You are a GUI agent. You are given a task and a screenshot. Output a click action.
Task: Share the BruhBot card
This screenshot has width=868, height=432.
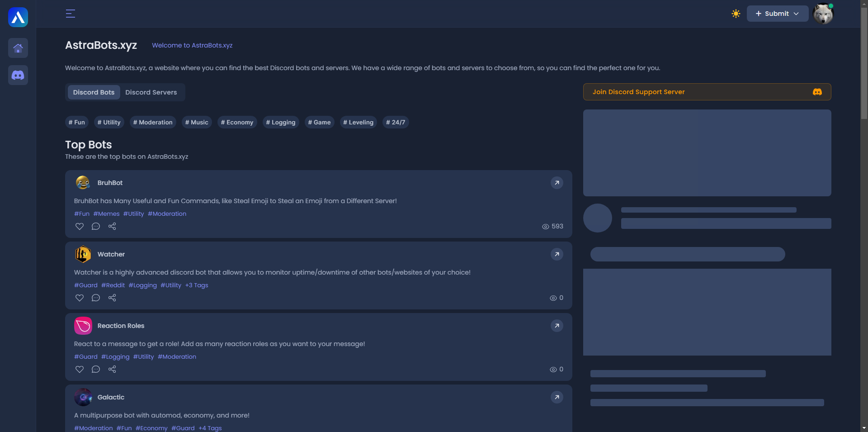click(x=112, y=226)
